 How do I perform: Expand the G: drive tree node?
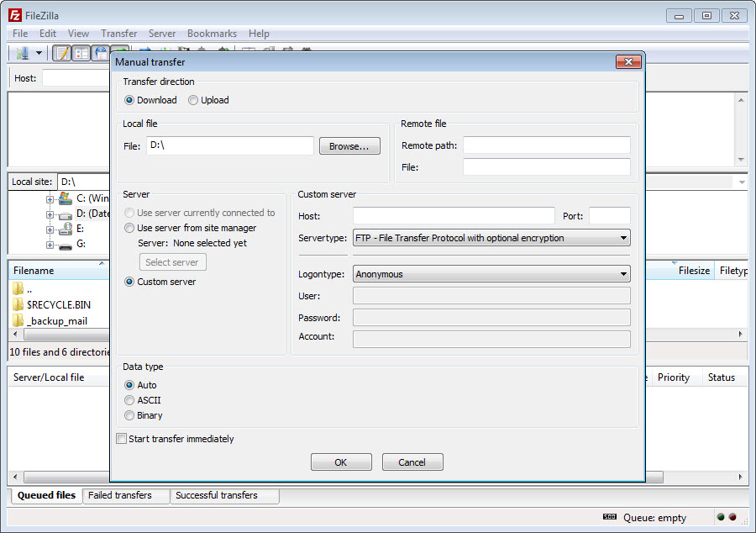click(50, 245)
